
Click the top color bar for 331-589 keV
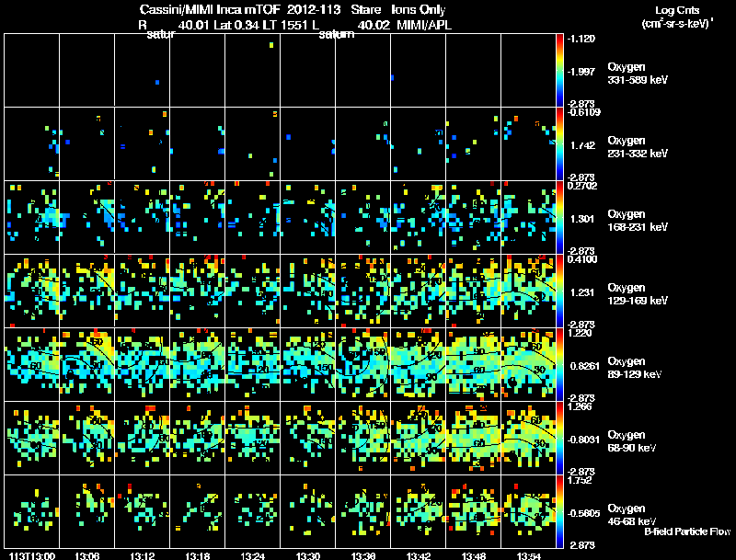(x=559, y=71)
